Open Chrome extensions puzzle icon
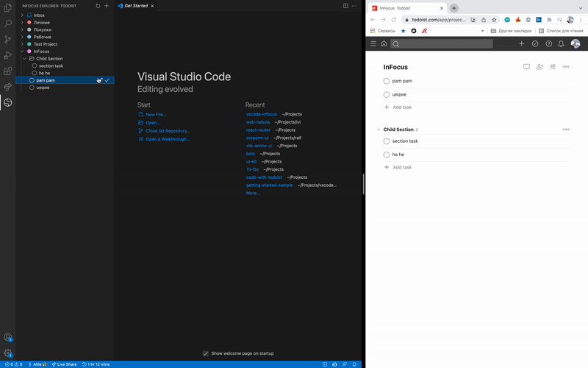Viewport: 588px width, 368px height. pos(549,20)
